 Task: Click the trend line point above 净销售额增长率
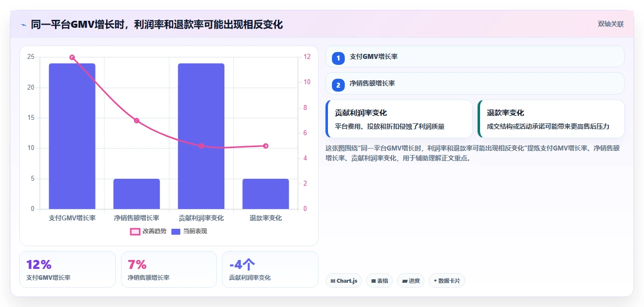pyautogui.click(x=137, y=120)
